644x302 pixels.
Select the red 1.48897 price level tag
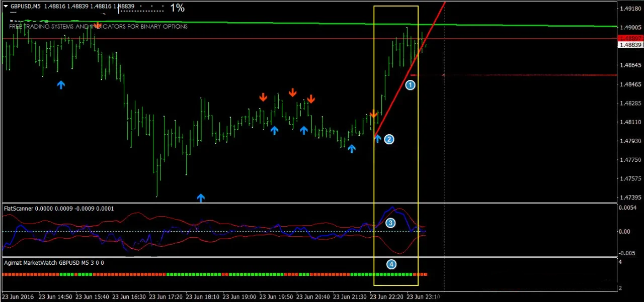[630, 38]
